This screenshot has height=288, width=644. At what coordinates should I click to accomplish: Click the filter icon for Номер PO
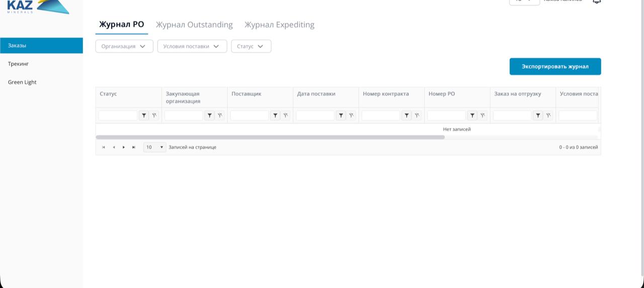[472, 116]
